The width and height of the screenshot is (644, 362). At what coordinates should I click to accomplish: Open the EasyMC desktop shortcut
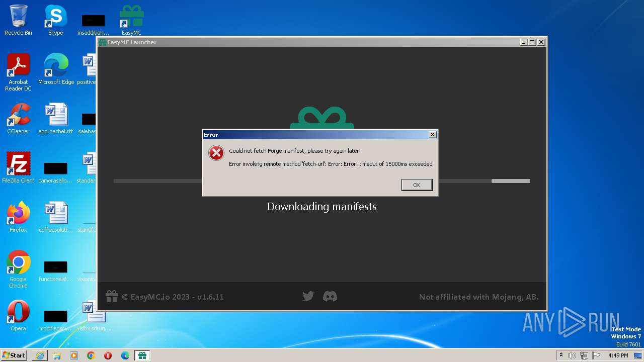131,21
